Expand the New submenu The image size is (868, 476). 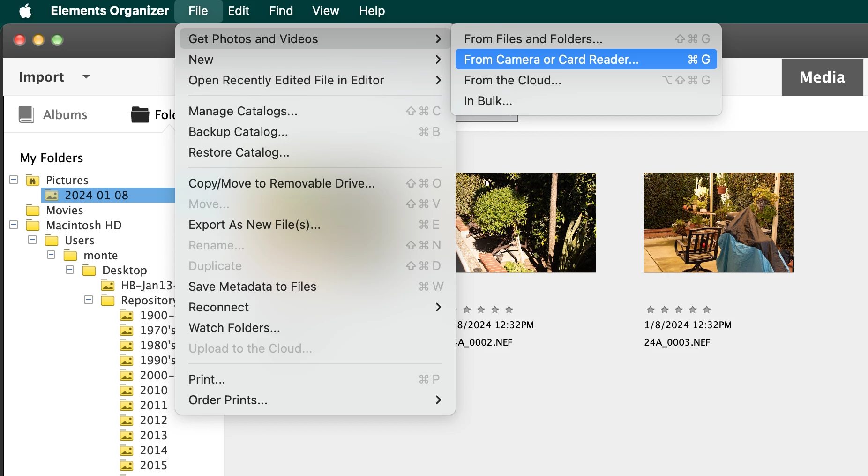tap(315, 60)
